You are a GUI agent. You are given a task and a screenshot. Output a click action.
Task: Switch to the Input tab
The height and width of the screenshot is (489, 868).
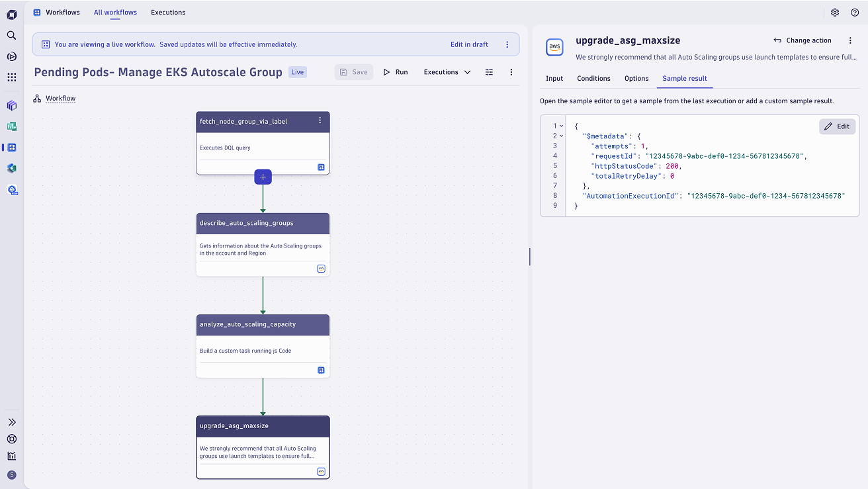click(554, 78)
